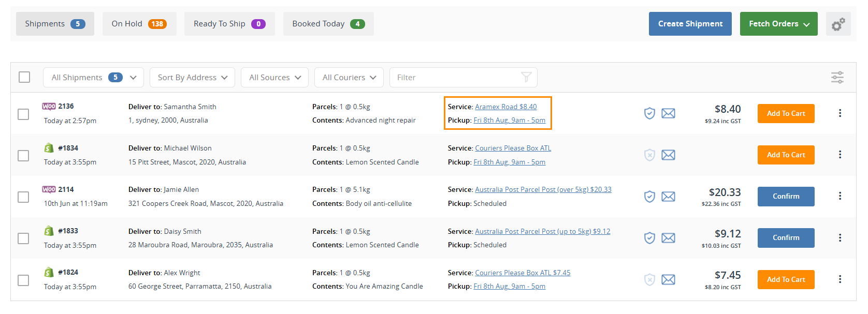Open the Aramex Road $8.40 service link
The width and height of the screenshot is (868, 314).
[505, 107]
